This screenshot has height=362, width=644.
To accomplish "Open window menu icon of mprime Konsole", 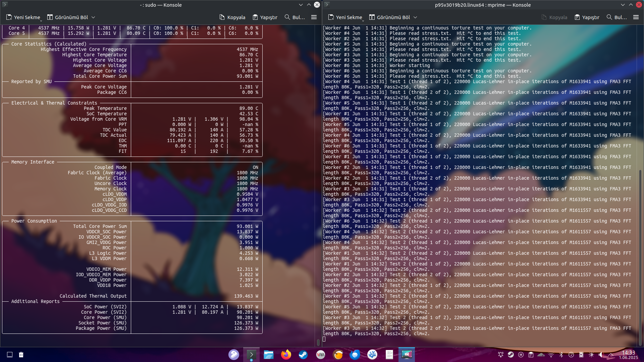I will 327,5.
